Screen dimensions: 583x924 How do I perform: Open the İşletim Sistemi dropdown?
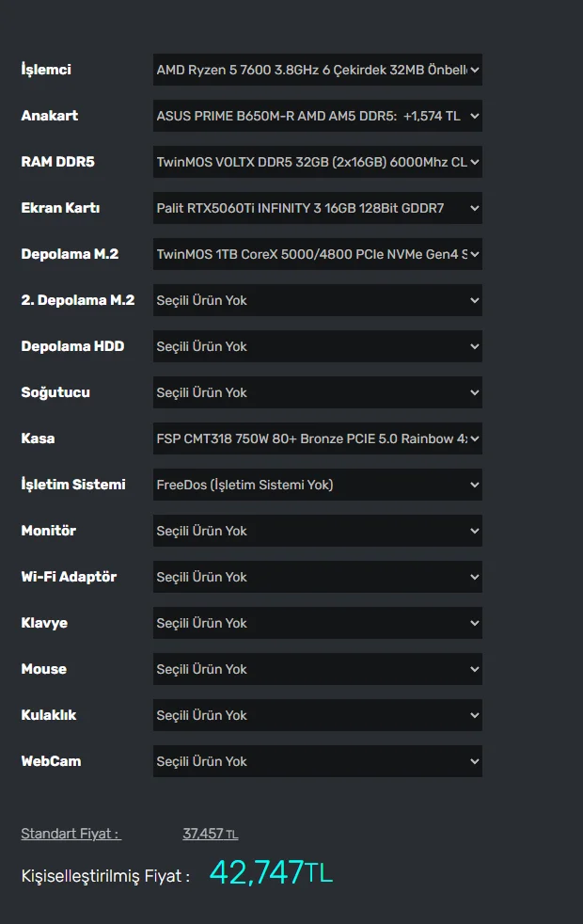(318, 485)
